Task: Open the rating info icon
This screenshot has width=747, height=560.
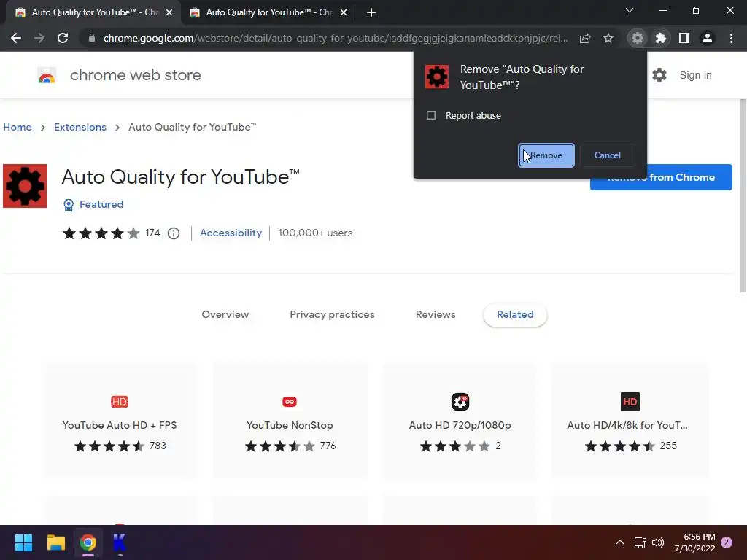Action: 174,233
